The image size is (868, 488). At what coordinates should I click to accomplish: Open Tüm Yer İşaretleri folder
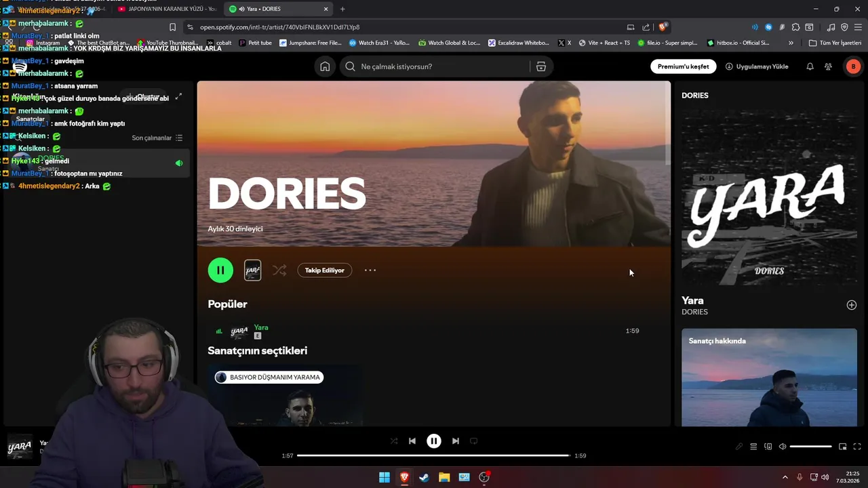[x=835, y=43]
